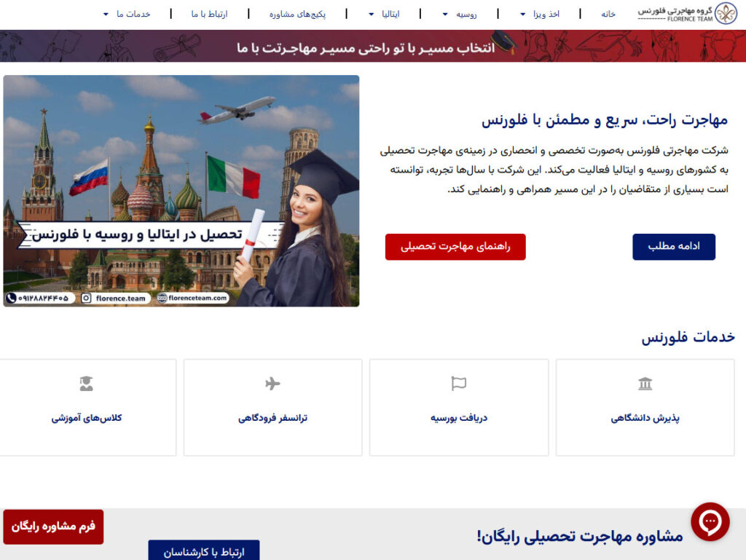Click the خدمات فلورنس heading
This screenshot has width=746, height=560.
point(688,337)
